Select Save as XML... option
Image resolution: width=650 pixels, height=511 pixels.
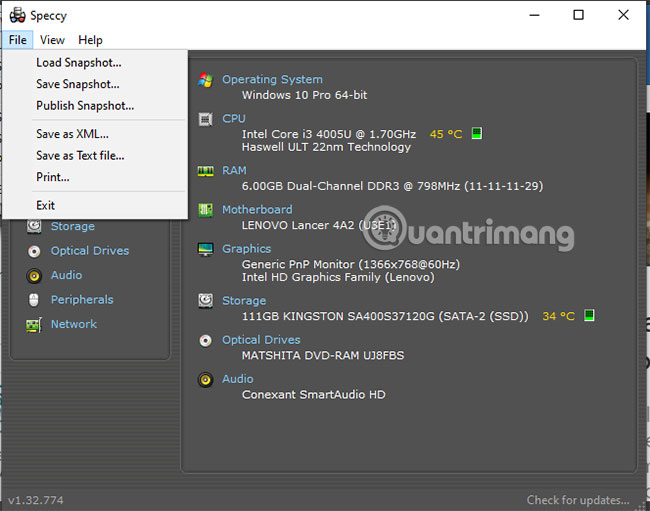point(72,134)
